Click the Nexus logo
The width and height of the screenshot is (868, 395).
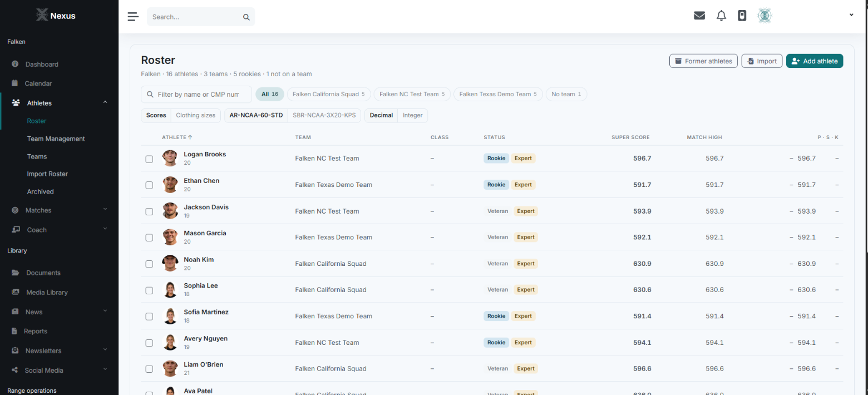(x=56, y=16)
